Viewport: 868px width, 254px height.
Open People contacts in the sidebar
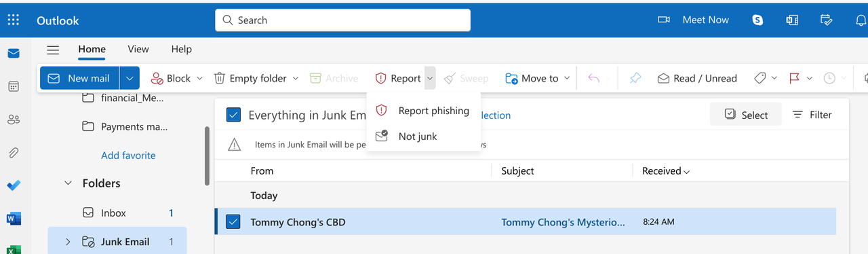(14, 120)
